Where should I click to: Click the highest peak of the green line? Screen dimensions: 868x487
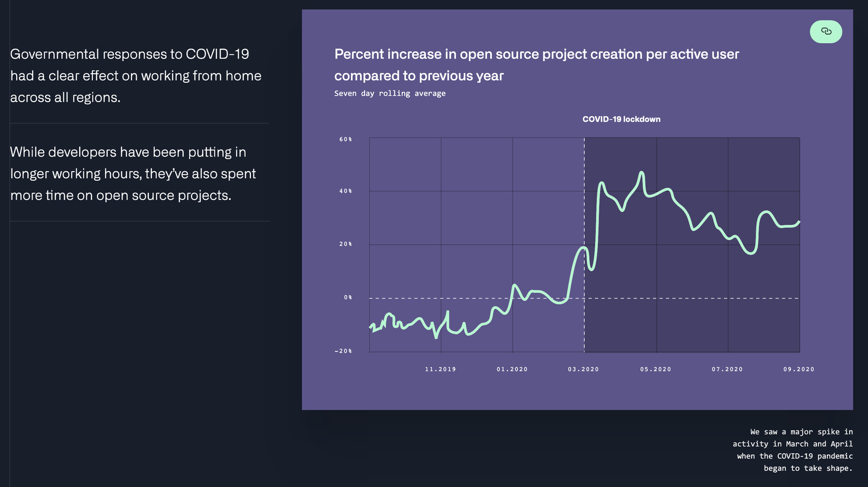click(x=642, y=173)
